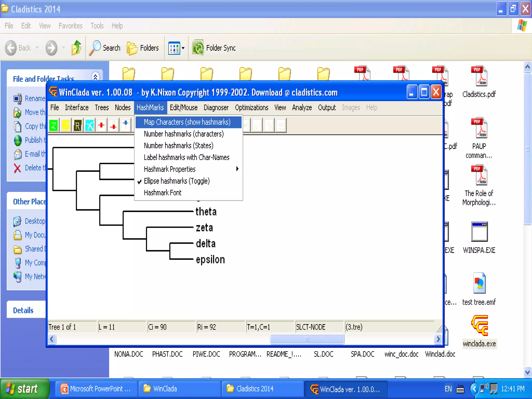The width and height of the screenshot is (532, 399).
Task: Click the Desktop link under Other Places
Action: 35,221
